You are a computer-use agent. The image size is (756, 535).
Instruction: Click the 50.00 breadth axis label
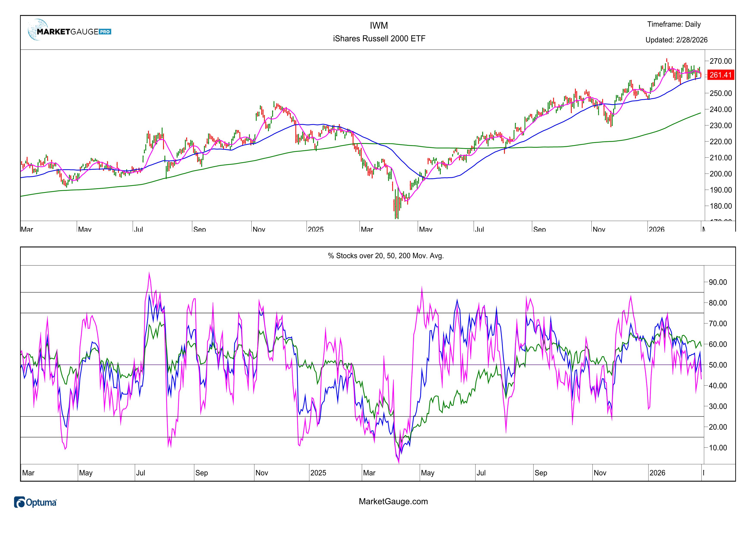click(x=718, y=365)
